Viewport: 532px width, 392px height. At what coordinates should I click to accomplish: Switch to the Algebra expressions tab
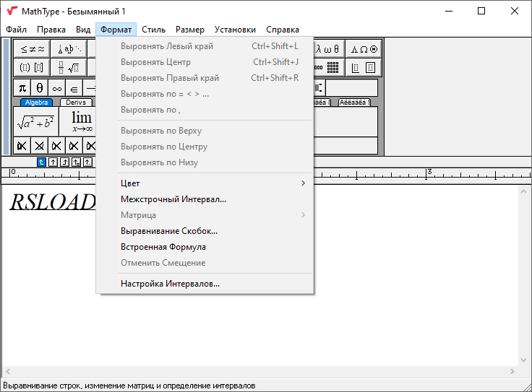[36, 103]
